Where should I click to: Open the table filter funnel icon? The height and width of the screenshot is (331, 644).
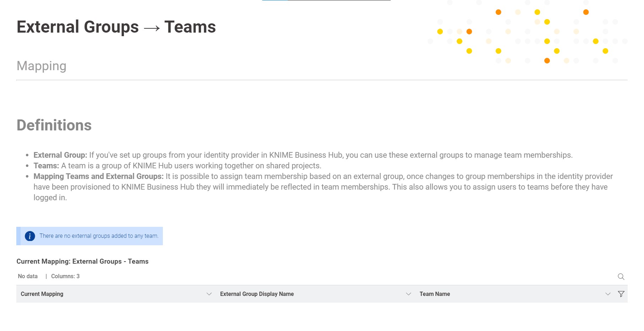(621, 294)
